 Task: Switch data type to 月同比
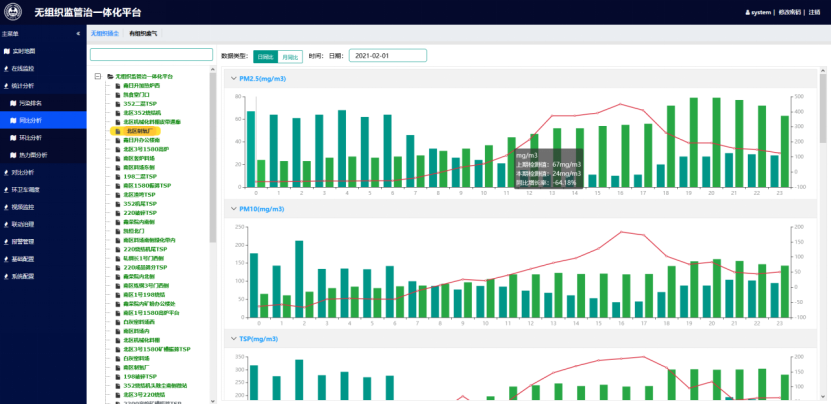coord(288,56)
